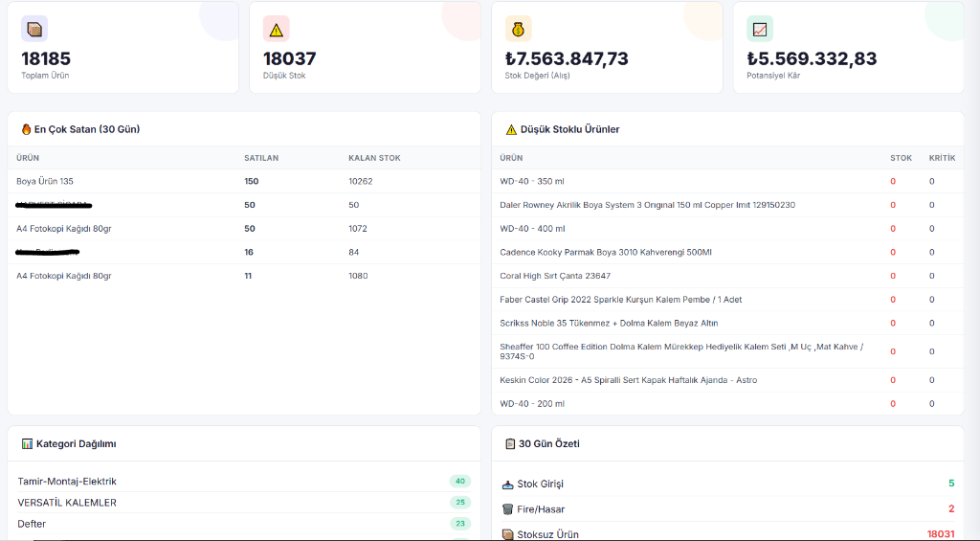Click the Stok Girişi tray icon
980x541 pixels.
coord(507,485)
